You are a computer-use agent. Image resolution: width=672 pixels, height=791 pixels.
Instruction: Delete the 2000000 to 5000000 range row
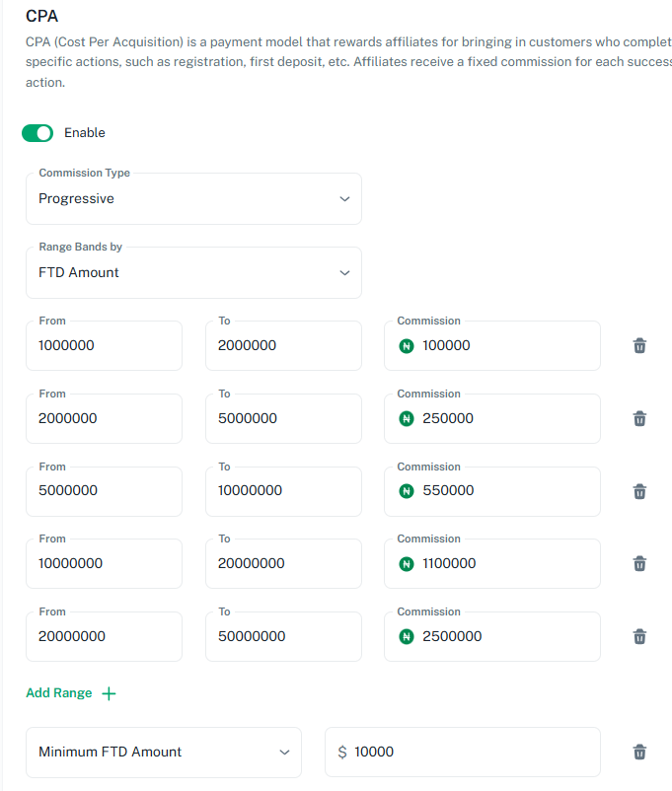tap(639, 418)
